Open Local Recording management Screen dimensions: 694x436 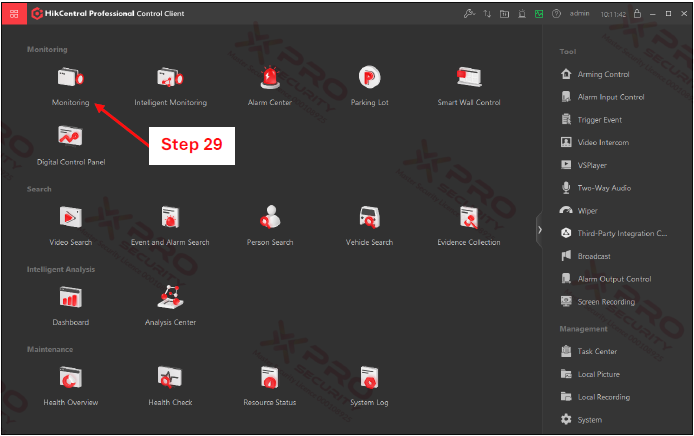pos(595,397)
